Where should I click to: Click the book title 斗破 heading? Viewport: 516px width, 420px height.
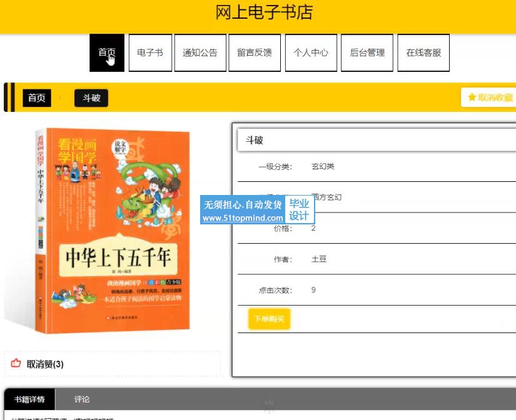point(255,141)
